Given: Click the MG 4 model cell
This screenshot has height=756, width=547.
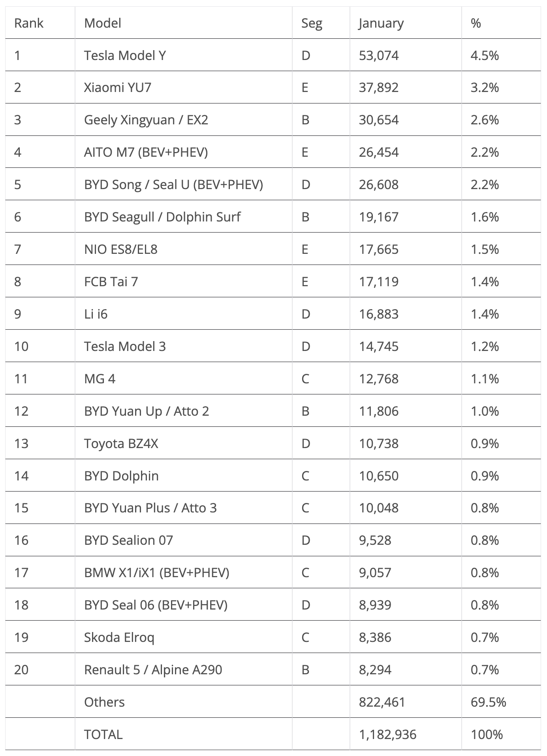Looking at the screenshot, I should (x=100, y=379).
